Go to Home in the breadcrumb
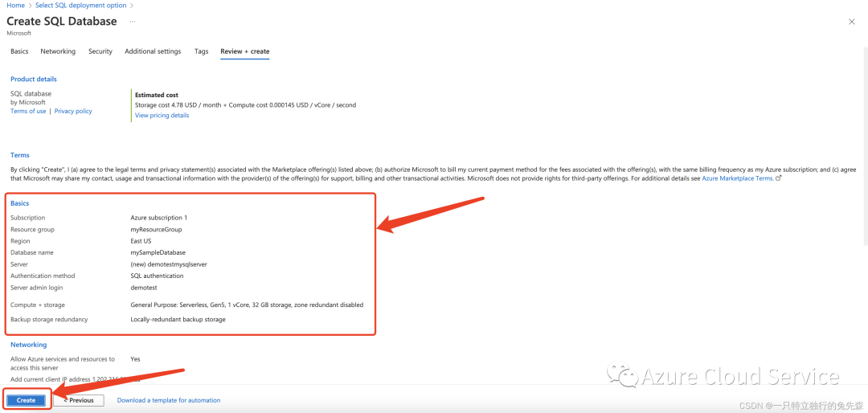The height and width of the screenshot is (413, 868). coord(15,5)
